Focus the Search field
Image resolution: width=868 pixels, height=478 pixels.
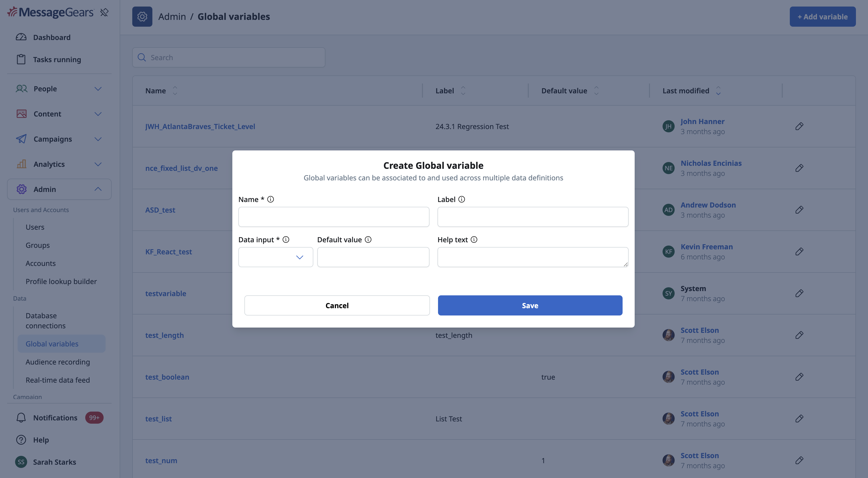[229, 57]
